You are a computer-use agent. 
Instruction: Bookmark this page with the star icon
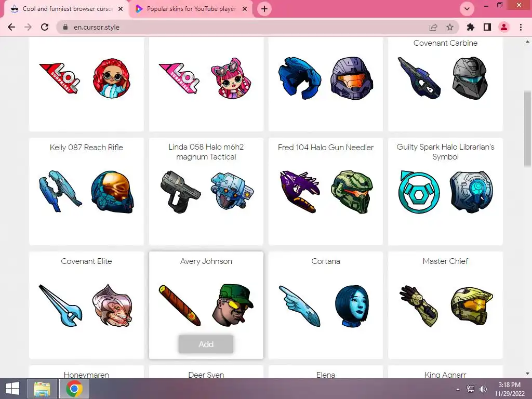450,27
